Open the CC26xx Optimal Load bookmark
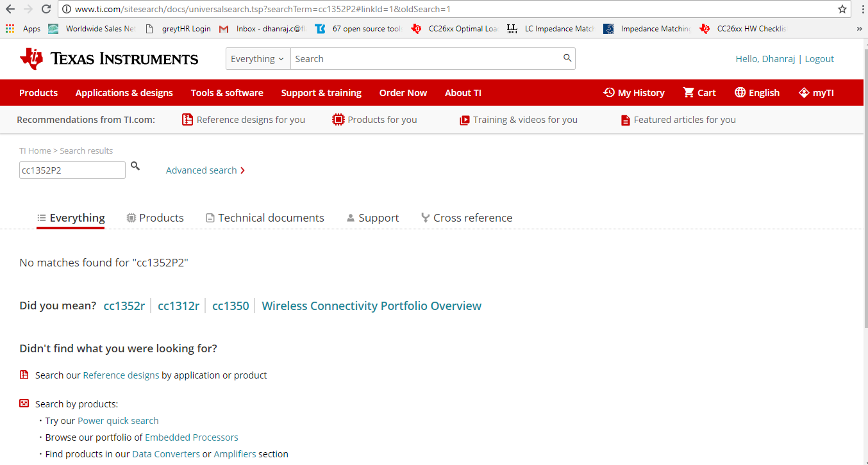Screen dimensions: 868x465 pos(455,29)
